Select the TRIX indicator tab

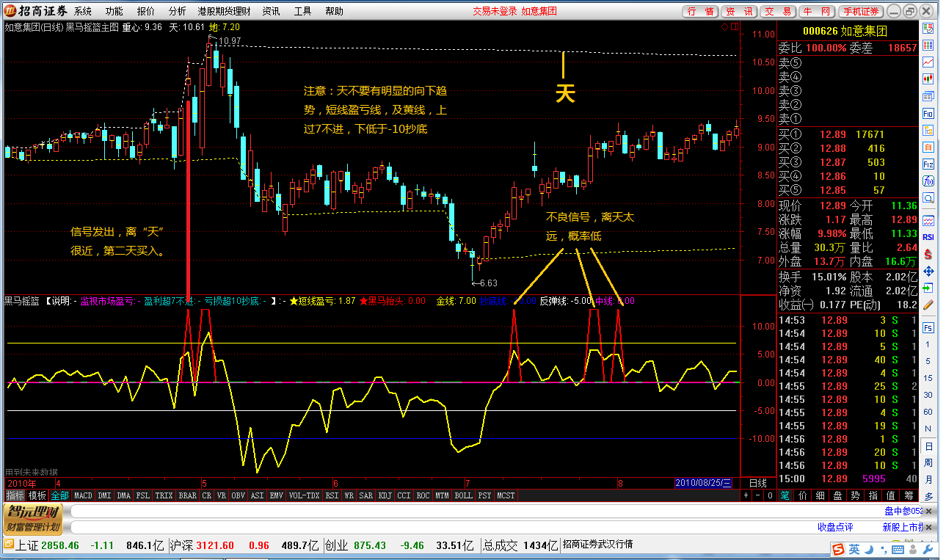pos(164,495)
